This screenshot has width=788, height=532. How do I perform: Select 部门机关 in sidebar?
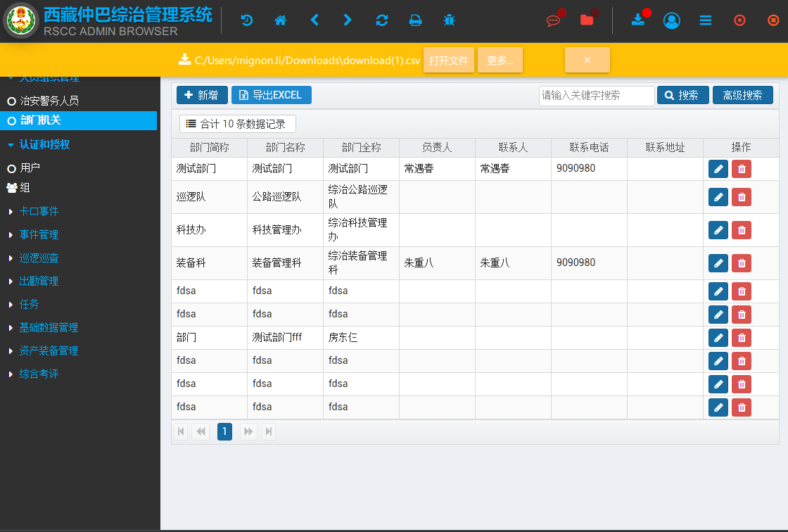click(x=78, y=120)
